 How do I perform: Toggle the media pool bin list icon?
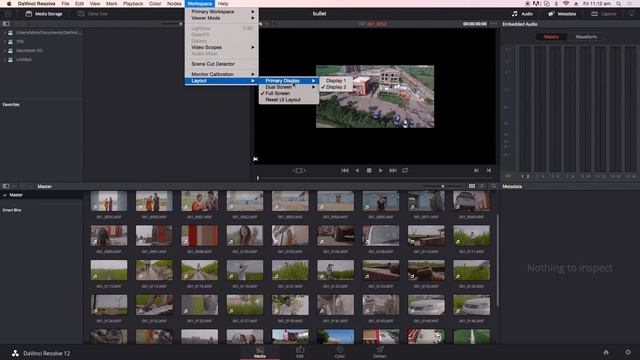(6, 186)
